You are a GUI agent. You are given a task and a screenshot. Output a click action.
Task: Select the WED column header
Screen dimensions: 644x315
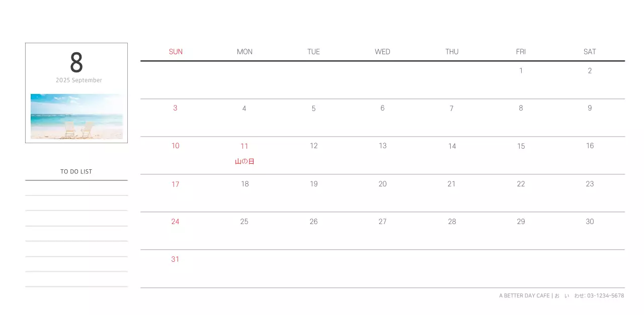coord(382,52)
